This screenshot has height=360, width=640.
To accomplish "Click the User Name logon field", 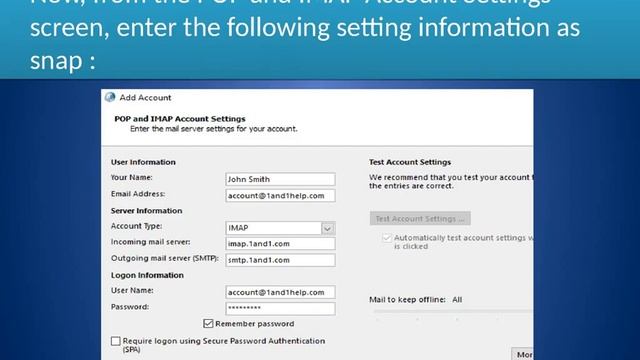I will (x=280, y=292).
